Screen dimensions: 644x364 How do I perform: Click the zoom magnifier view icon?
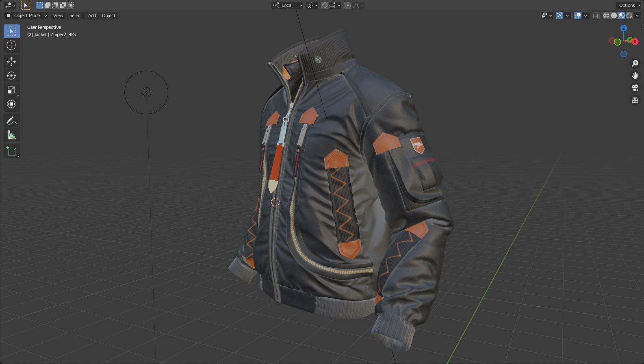coord(635,63)
